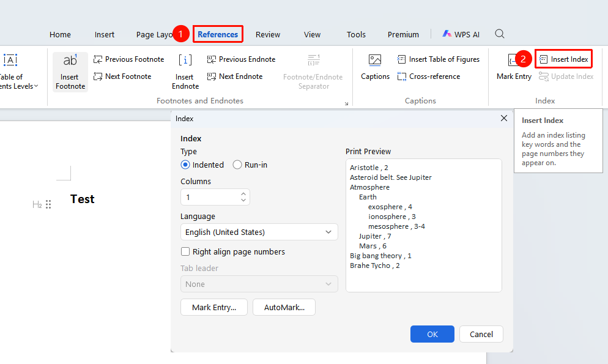Open the View tab
Image resolution: width=608 pixels, height=364 pixels.
click(x=312, y=34)
